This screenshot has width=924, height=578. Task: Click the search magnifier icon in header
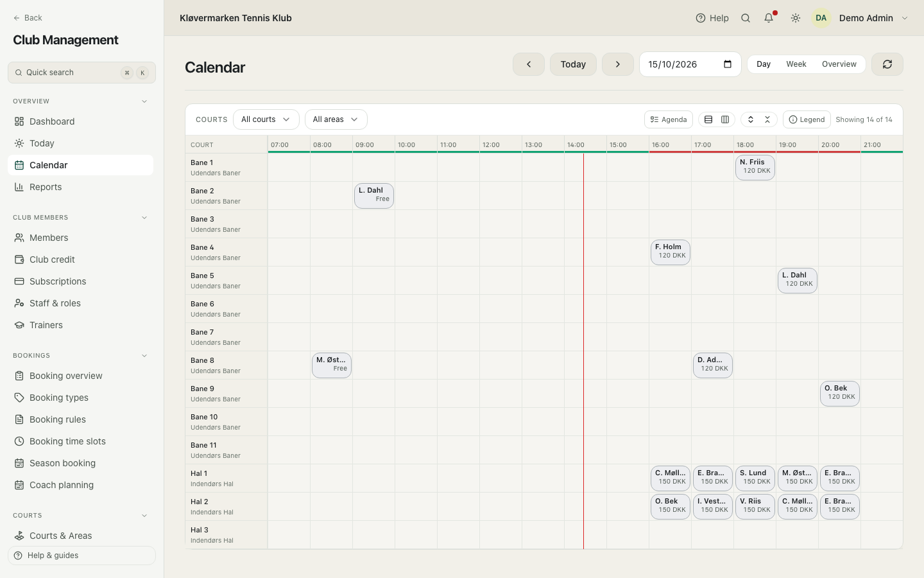point(746,18)
